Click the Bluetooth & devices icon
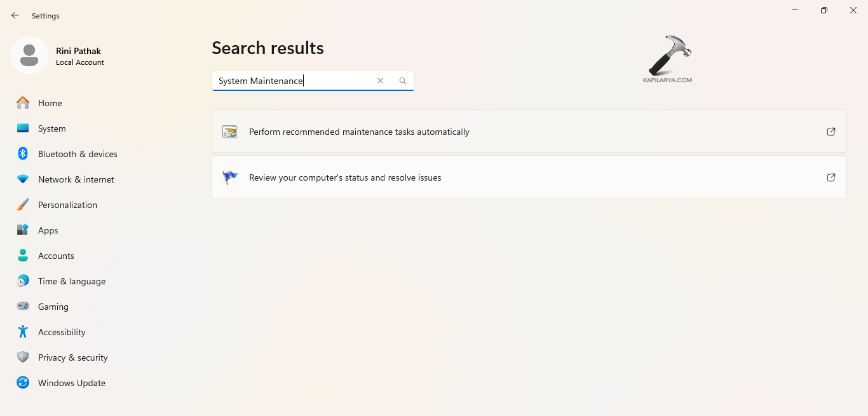This screenshot has height=416, width=868. [23, 154]
